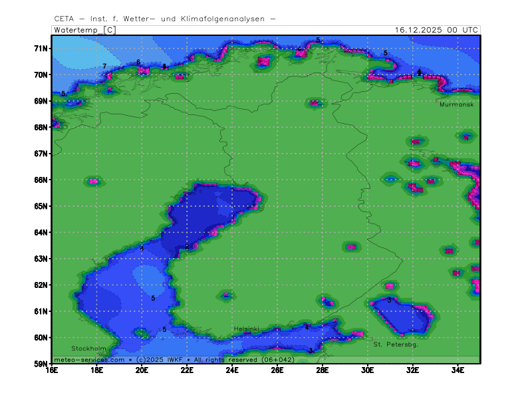Click the 30E longitude axis label

(x=368, y=370)
